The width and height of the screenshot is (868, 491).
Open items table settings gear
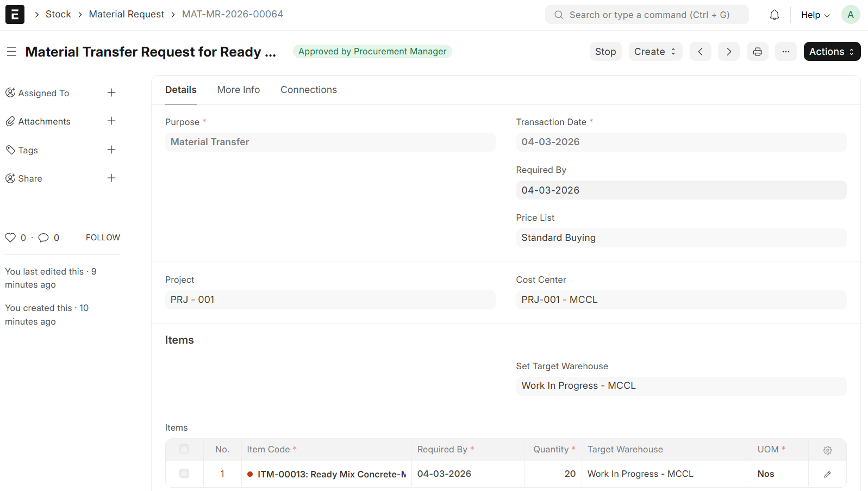click(x=827, y=450)
